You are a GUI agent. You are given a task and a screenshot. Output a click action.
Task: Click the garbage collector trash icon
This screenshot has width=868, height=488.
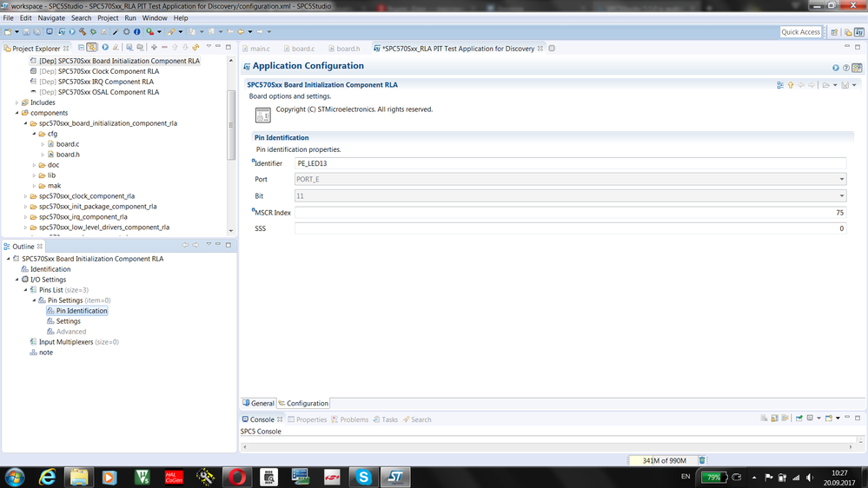click(702, 460)
